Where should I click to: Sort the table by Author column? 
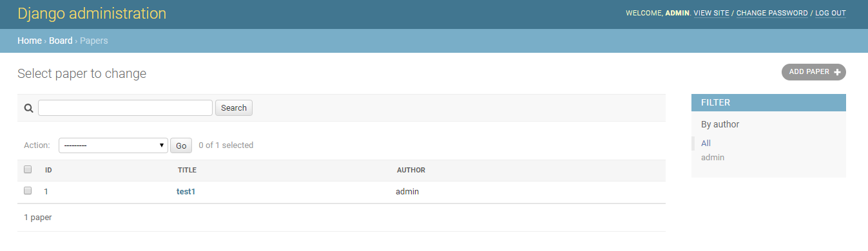411,170
